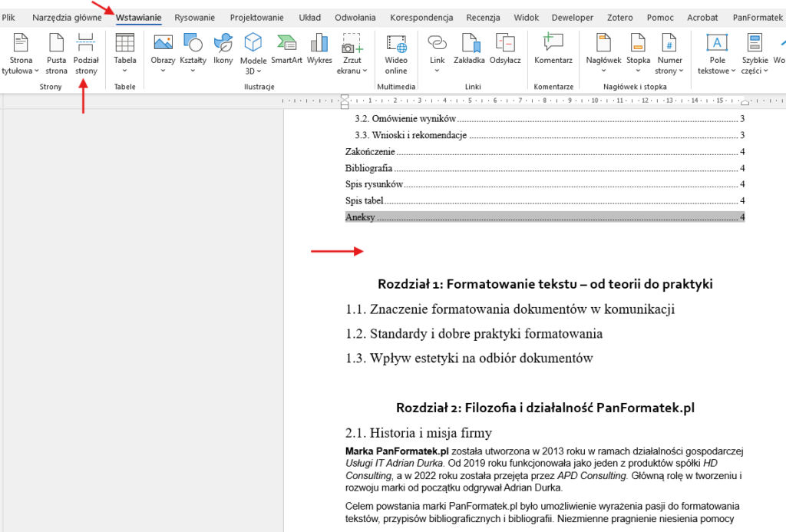Add a bookmark with Zakładka
The height and width of the screenshot is (532, 786).
[x=469, y=49]
